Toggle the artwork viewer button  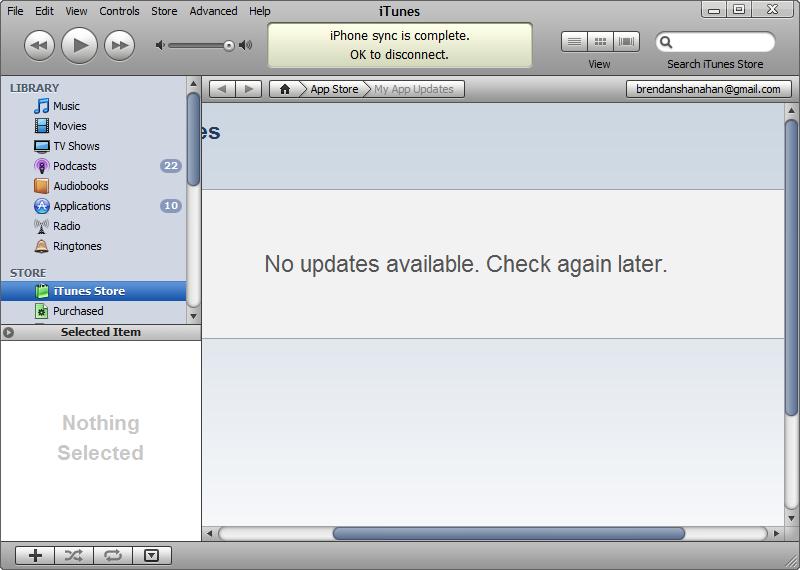tap(152, 555)
